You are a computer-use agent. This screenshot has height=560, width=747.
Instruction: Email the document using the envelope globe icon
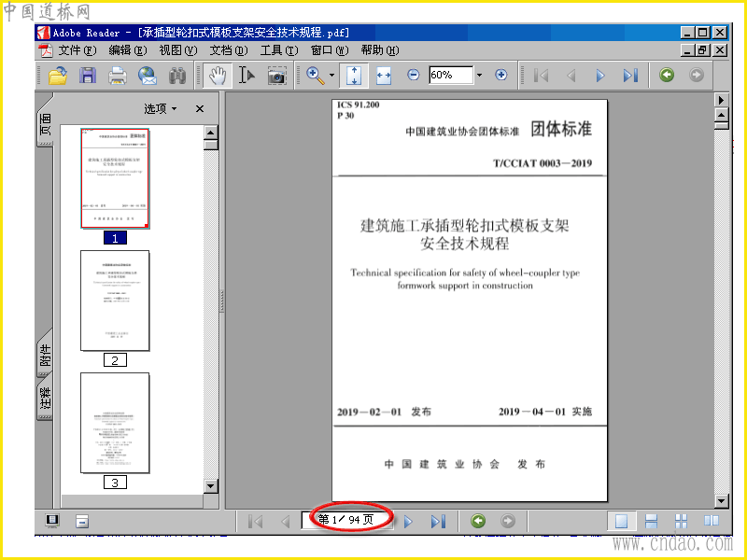coord(148,76)
